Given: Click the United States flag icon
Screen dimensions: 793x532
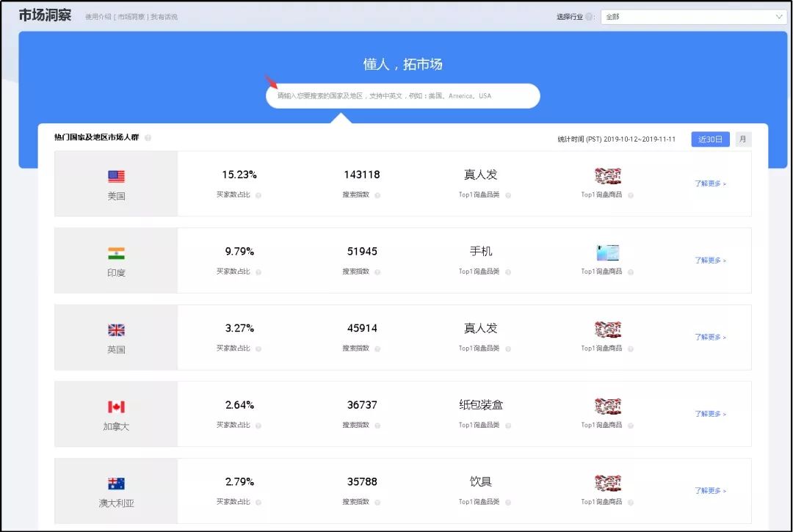Looking at the screenshot, I should (x=115, y=175).
